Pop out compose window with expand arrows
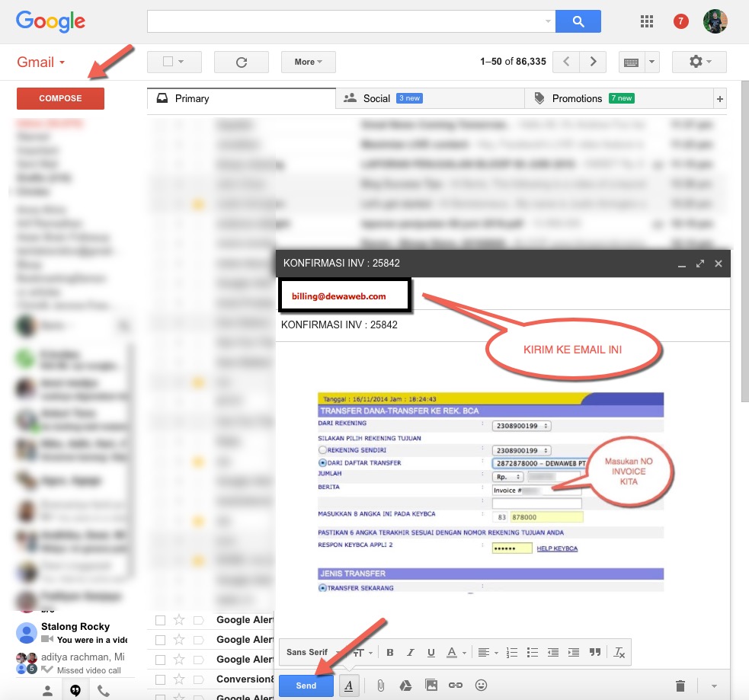 (x=699, y=264)
